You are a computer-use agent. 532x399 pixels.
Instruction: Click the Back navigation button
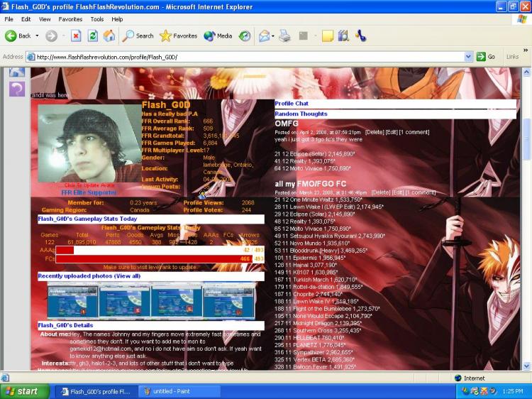(x=19, y=35)
